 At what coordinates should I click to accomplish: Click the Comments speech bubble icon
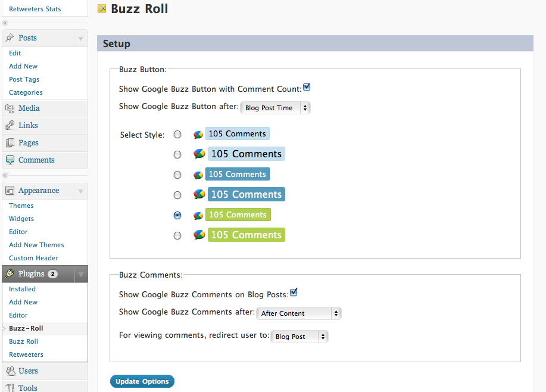10,160
